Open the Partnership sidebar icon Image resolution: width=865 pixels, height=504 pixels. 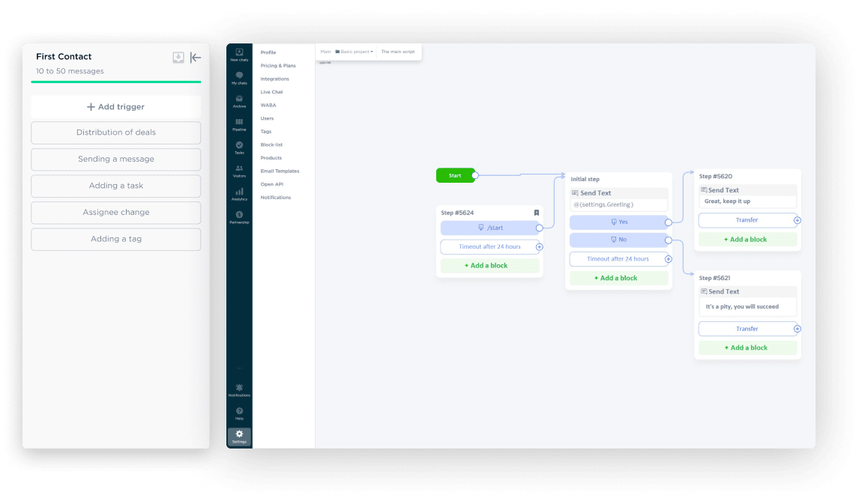coord(239,215)
